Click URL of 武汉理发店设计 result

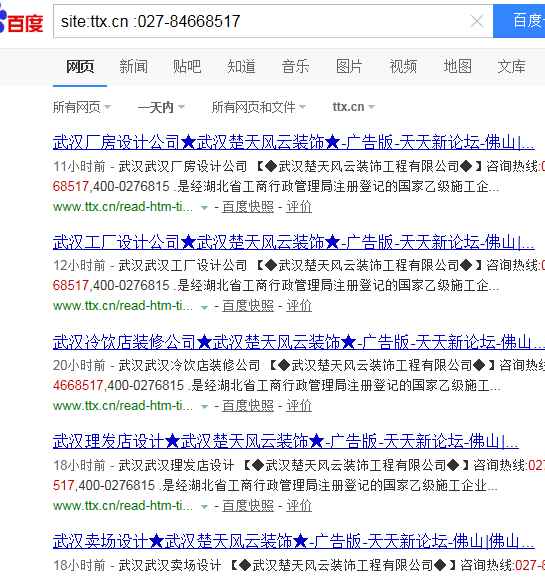(123, 506)
